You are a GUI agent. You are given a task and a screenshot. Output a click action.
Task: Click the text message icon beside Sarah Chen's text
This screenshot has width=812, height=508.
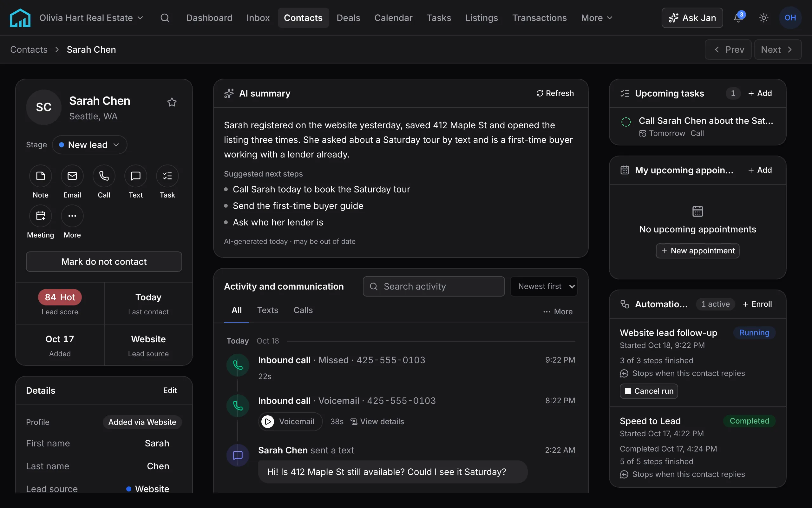click(238, 456)
